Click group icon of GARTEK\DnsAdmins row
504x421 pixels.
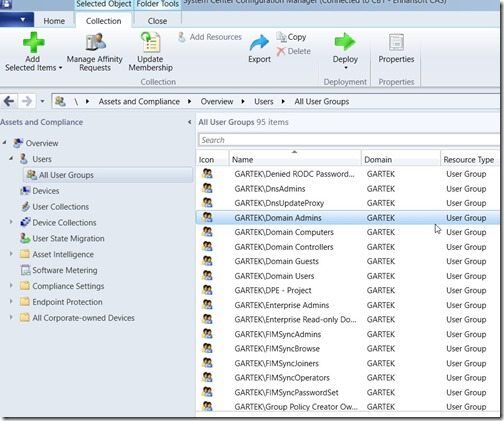pyautogui.click(x=207, y=188)
